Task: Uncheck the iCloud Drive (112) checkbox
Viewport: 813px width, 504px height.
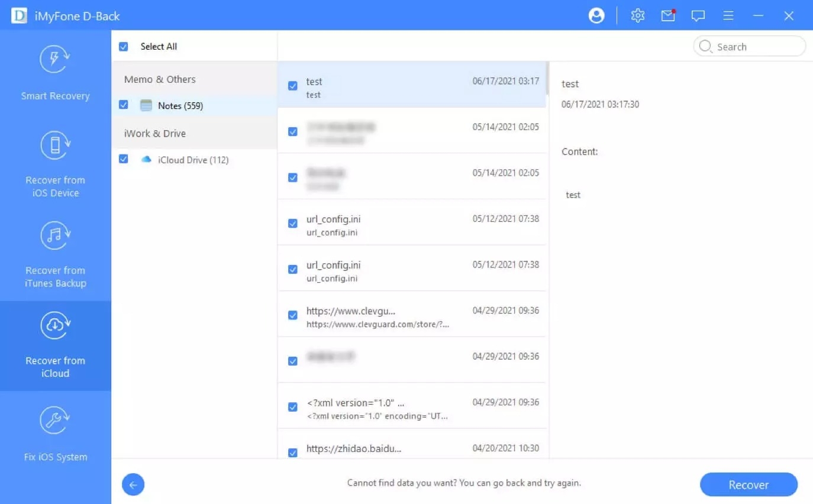Action: point(124,159)
